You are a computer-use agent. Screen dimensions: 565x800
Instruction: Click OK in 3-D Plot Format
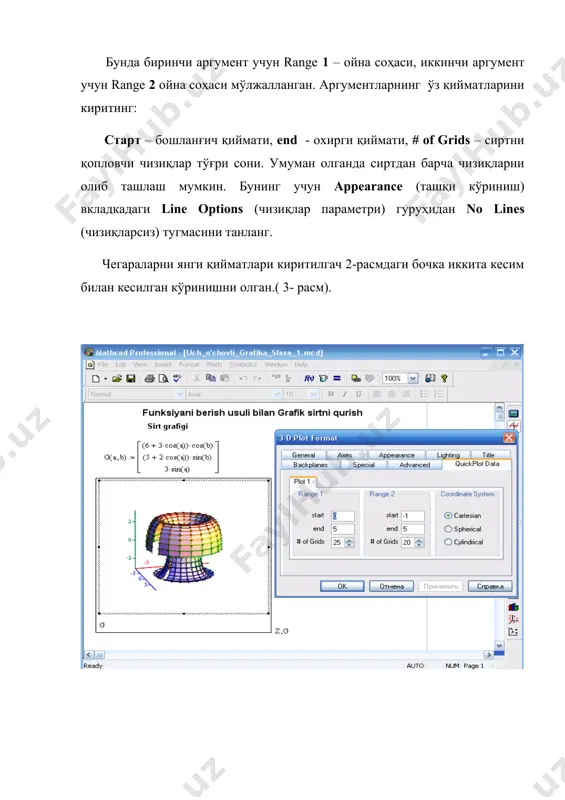pyautogui.click(x=342, y=586)
